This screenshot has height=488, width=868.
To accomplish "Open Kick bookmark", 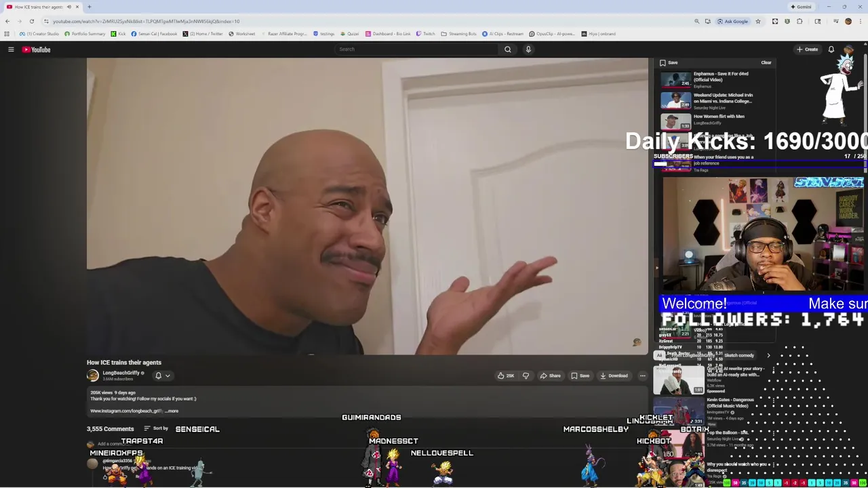I will (118, 34).
